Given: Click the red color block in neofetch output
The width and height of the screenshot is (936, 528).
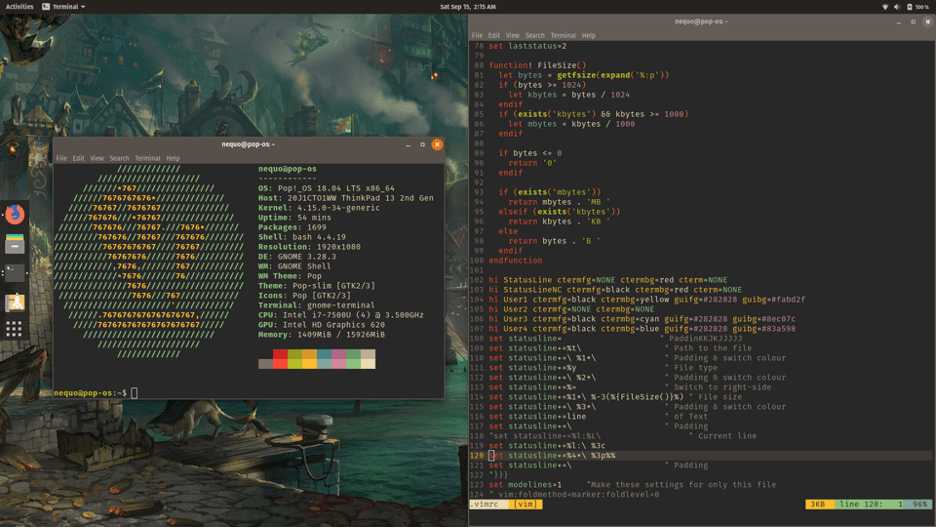Looking at the screenshot, I should click(x=280, y=355).
